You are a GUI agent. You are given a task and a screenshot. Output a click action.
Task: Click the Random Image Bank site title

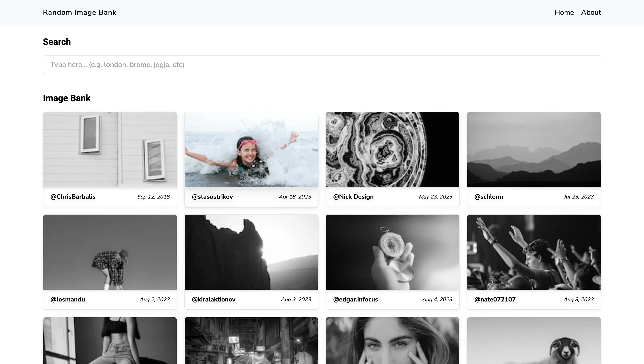[x=80, y=13]
